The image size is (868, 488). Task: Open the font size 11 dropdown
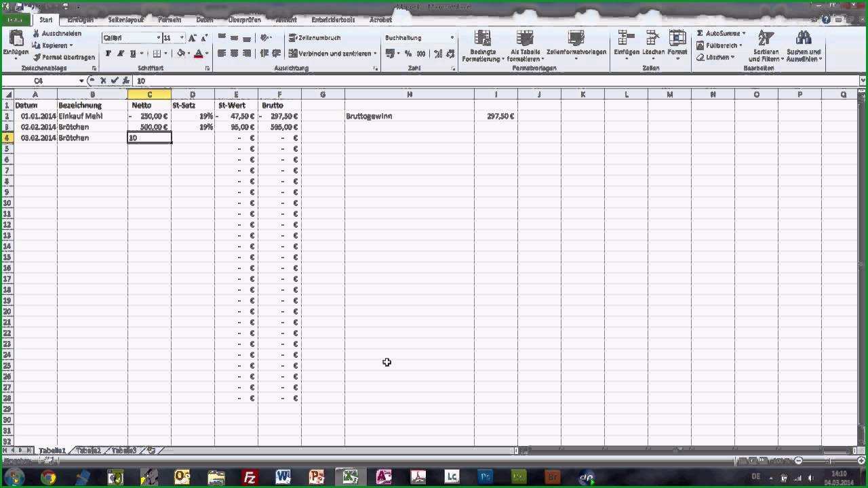[x=182, y=38]
